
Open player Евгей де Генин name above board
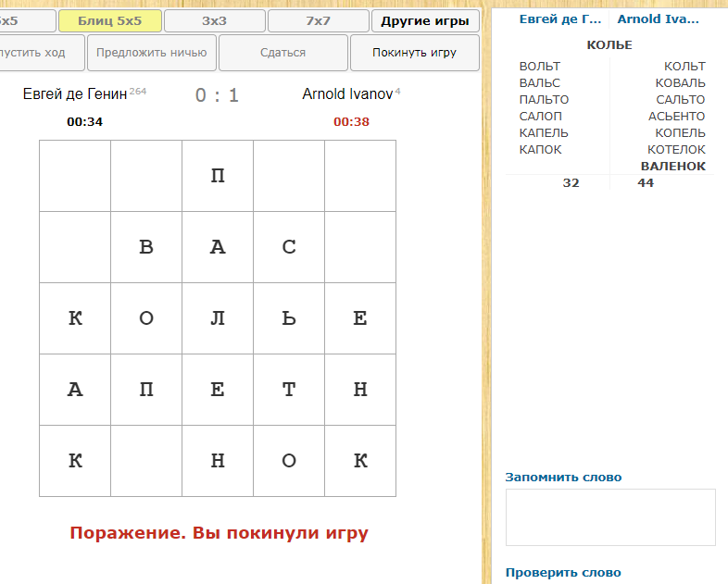coord(75,94)
